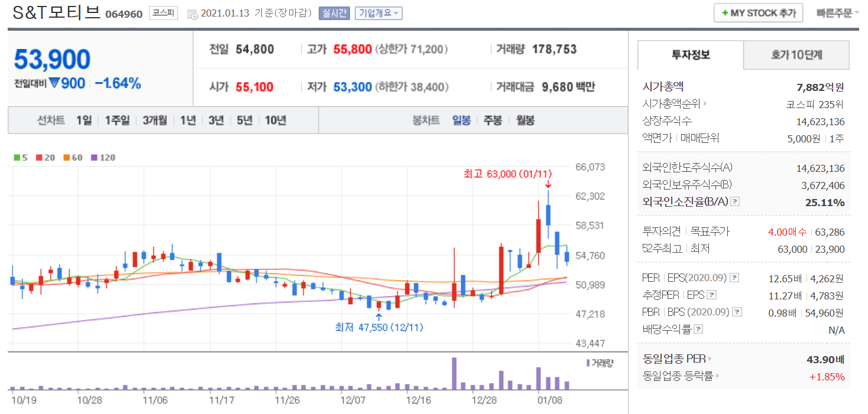This screenshot has width=868, height=414.
Task: Click arrow icon next to 동일업종 PER
Action: click(710, 358)
